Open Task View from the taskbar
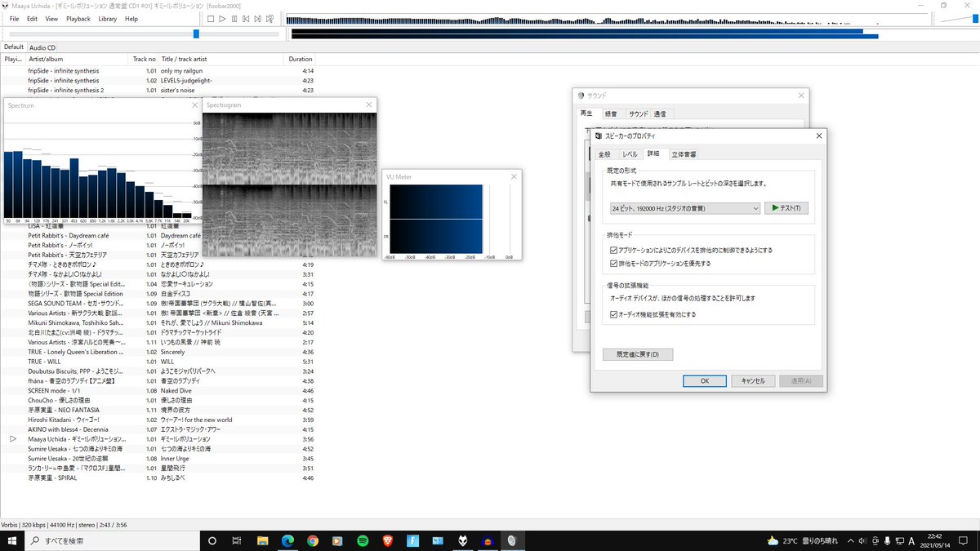 pos(237,540)
